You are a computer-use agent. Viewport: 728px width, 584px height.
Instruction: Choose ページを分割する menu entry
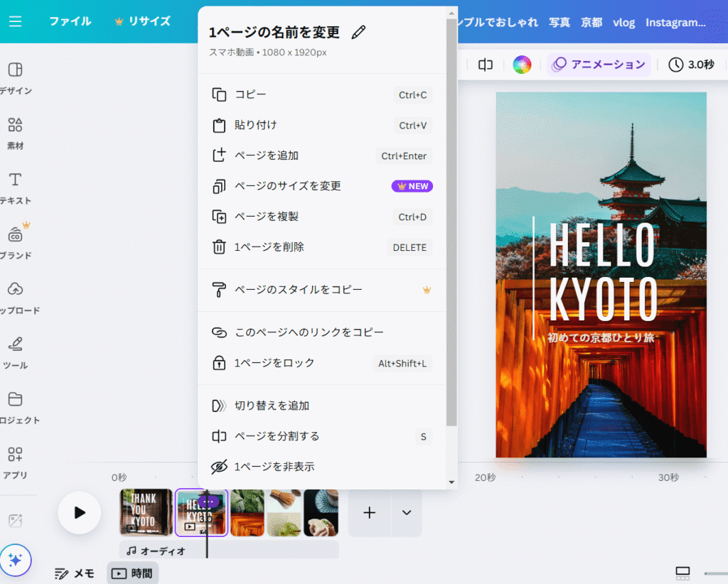[x=322, y=436]
